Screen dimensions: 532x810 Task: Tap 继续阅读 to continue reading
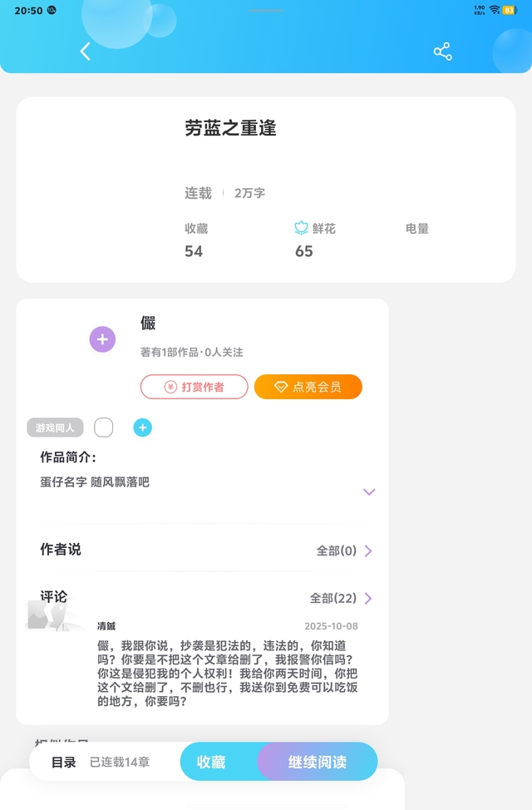(318, 762)
